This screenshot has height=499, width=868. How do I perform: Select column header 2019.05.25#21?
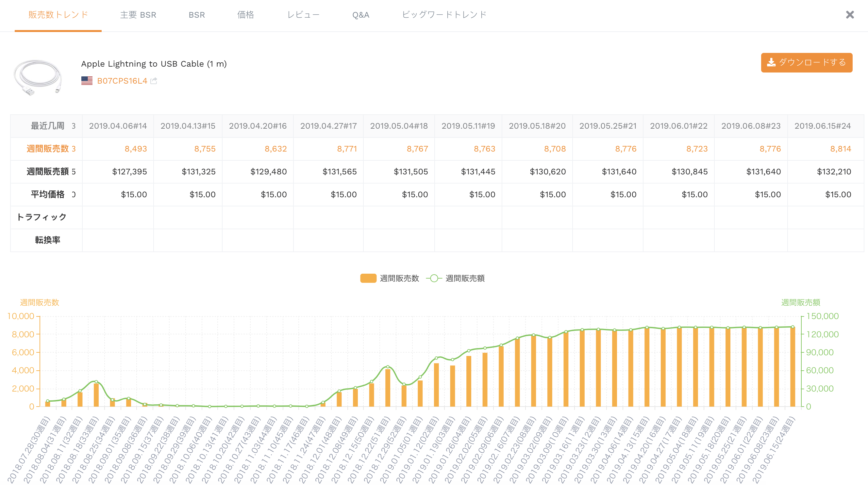click(x=608, y=126)
